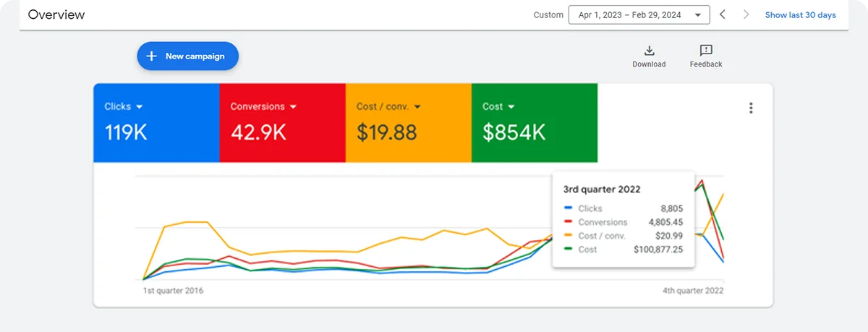The height and width of the screenshot is (332, 868).
Task: Select the $854K value in the green tile
Action: [514, 133]
